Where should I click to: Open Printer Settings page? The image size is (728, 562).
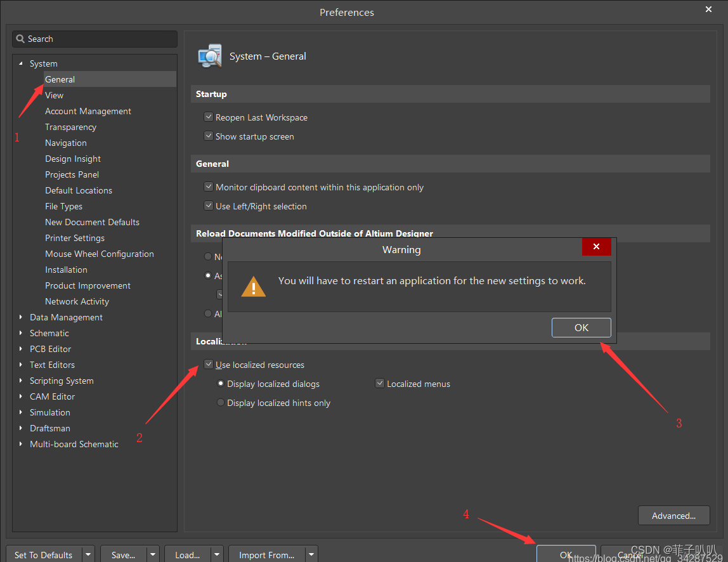(75, 238)
